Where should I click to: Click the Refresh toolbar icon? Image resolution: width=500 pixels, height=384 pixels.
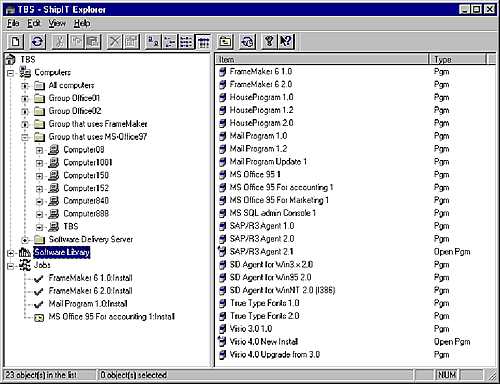pos(37,42)
